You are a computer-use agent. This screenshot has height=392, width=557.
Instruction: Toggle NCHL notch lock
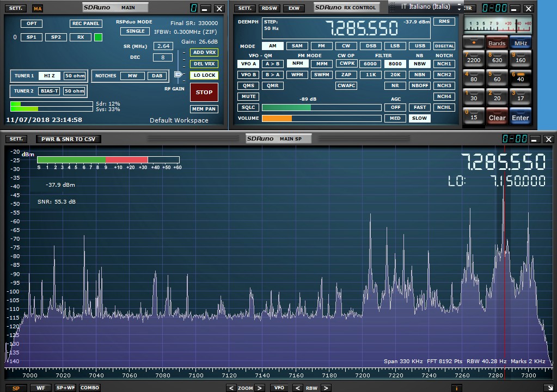(x=444, y=107)
